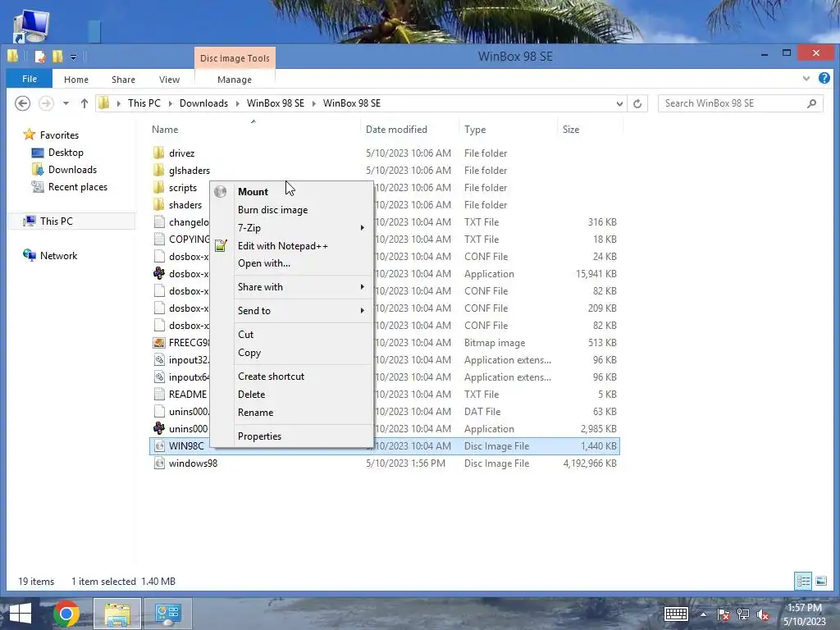Select Network in navigation pane
The image size is (840, 630).
(x=58, y=256)
